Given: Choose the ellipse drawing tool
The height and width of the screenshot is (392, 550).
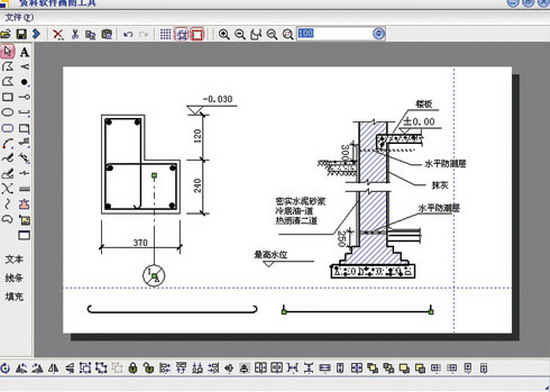Looking at the screenshot, I should click(7, 113).
